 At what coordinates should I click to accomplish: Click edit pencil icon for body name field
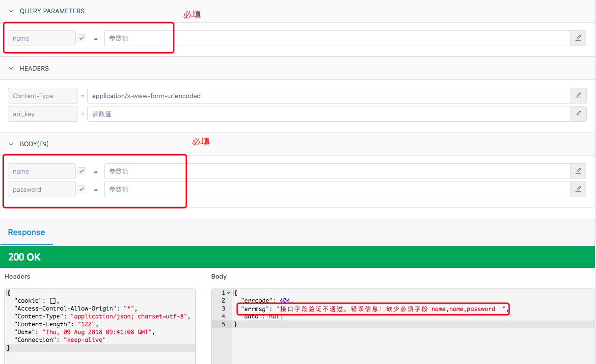click(578, 171)
